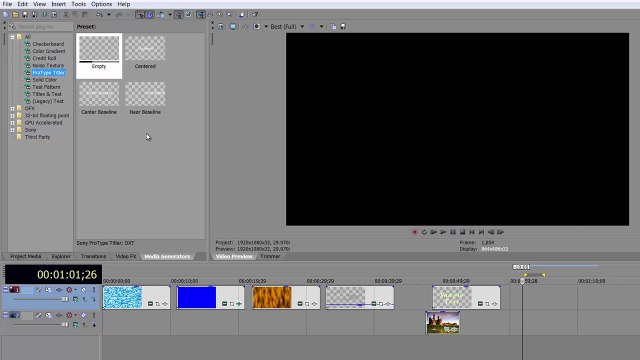
Task: Click the Render As toolbar icon
Action: [44, 15]
